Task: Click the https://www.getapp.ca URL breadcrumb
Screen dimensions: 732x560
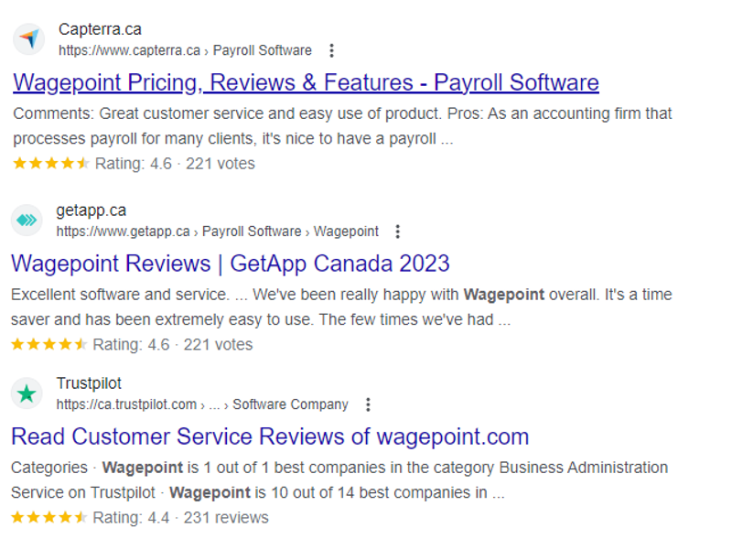Action: pos(218,232)
